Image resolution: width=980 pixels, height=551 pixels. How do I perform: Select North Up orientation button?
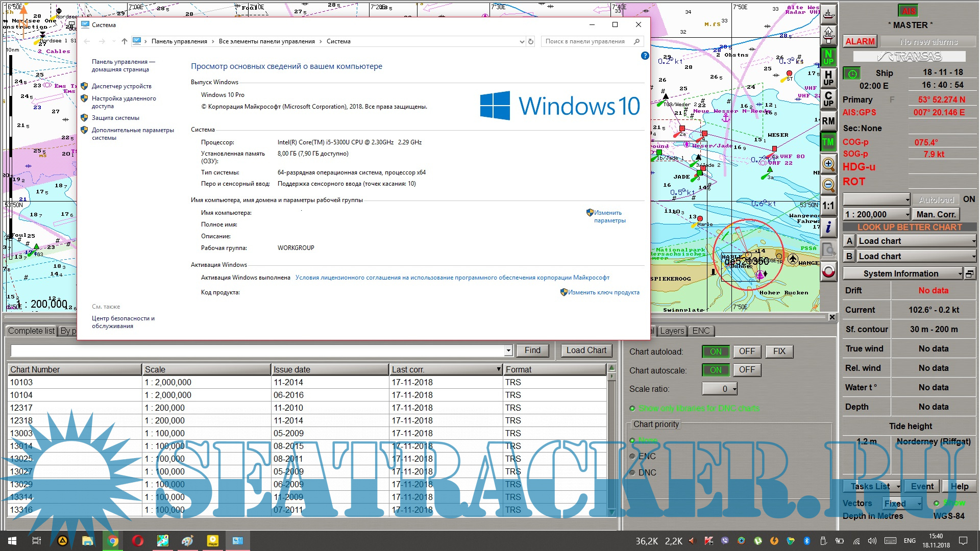(828, 57)
